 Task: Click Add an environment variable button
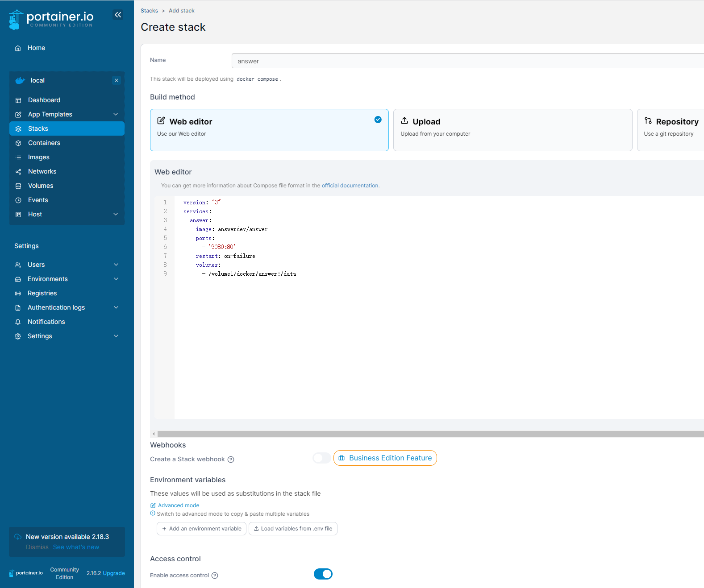point(201,529)
